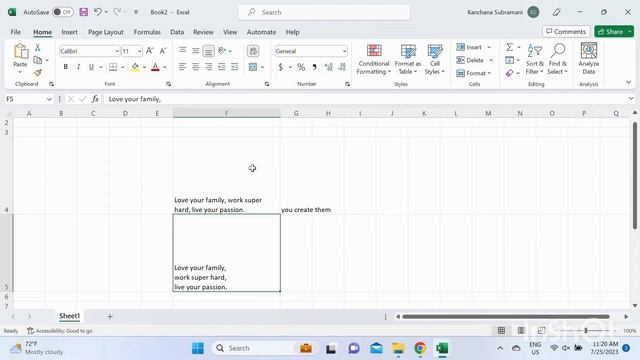Image resolution: width=640 pixels, height=360 pixels.
Task: Open Conditional Formatting dropdown
Action: pos(374,60)
